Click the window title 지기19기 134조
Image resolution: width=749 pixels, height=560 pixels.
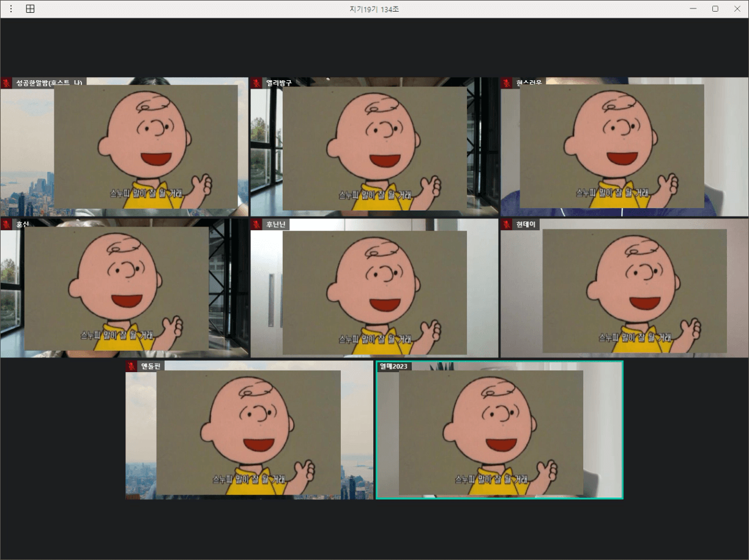pyautogui.click(x=374, y=9)
